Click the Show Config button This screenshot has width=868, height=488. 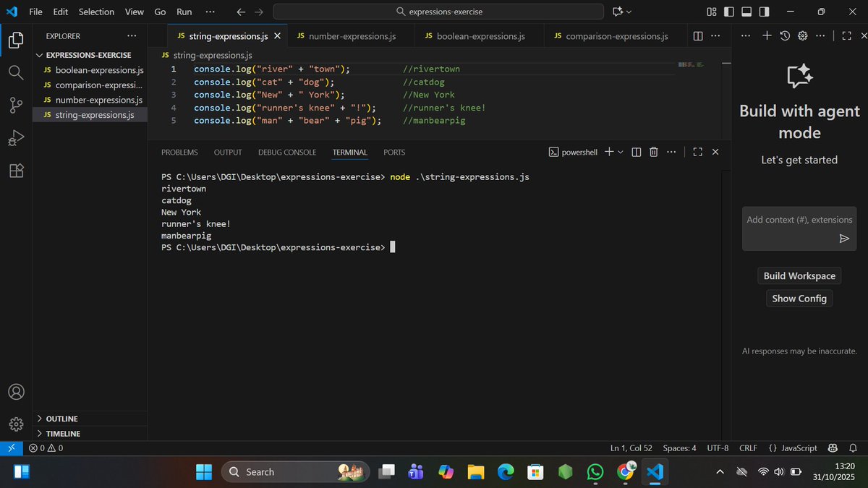tap(799, 298)
